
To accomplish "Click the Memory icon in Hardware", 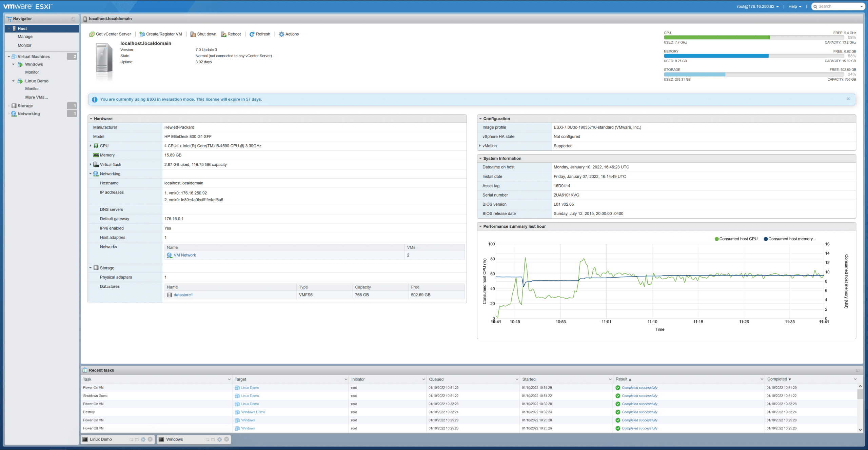I will 96,155.
